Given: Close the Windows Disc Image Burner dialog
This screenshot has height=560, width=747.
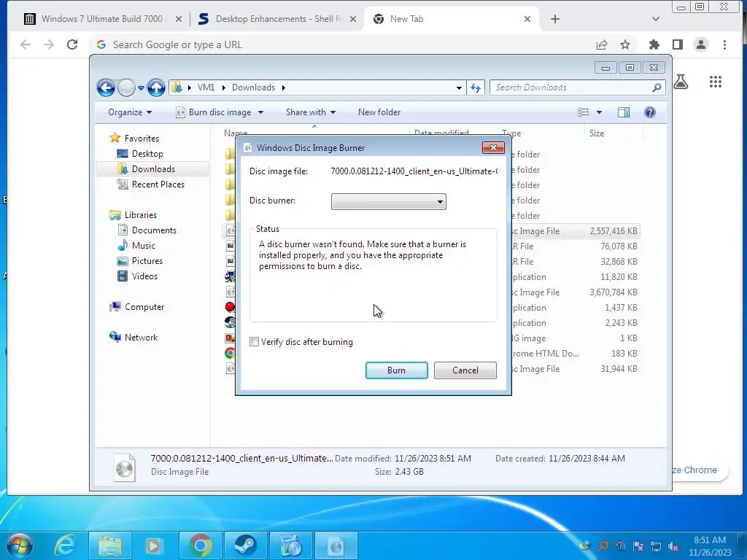Looking at the screenshot, I should click(x=493, y=147).
